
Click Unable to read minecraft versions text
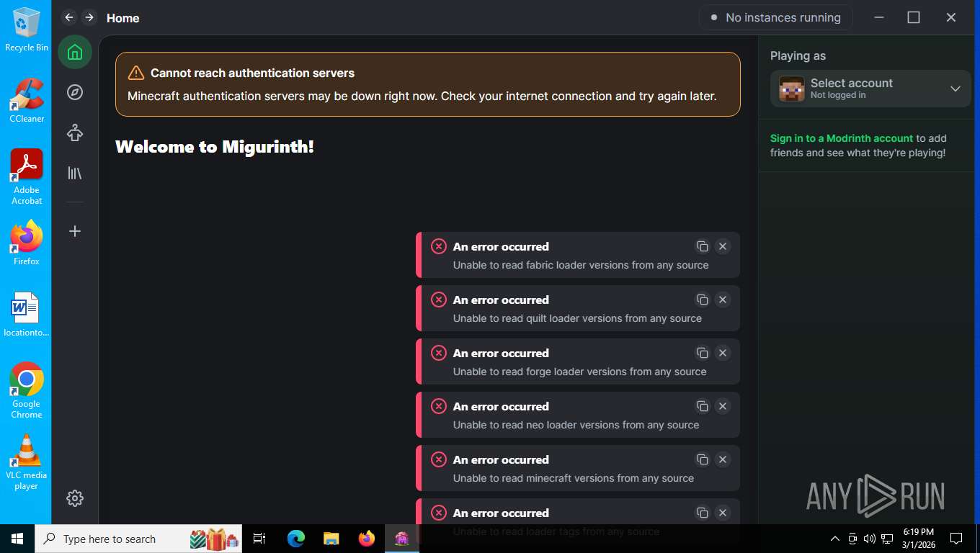coord(574,478)
